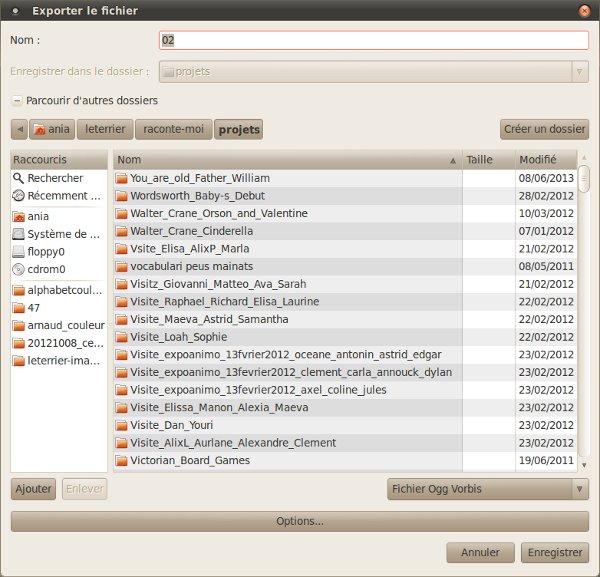This screenshot has height=577, width=600.
Task: Open the arnaud_couleur bookmark folder
Action: 59,325
